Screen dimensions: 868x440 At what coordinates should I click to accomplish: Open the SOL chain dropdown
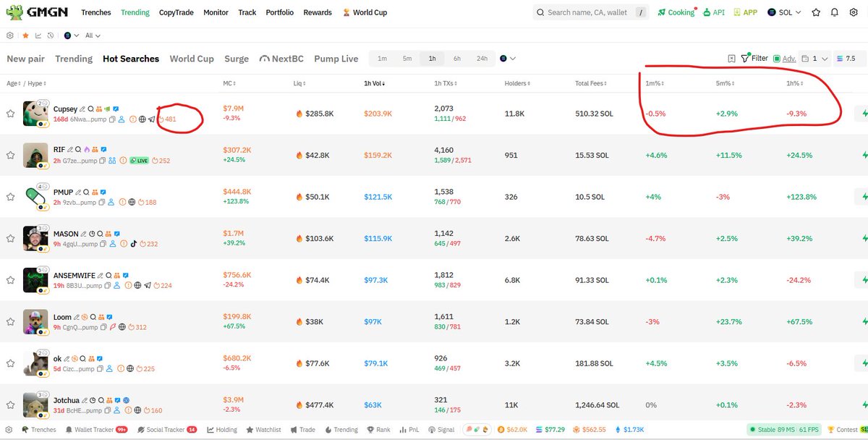[x=785, y=12]
